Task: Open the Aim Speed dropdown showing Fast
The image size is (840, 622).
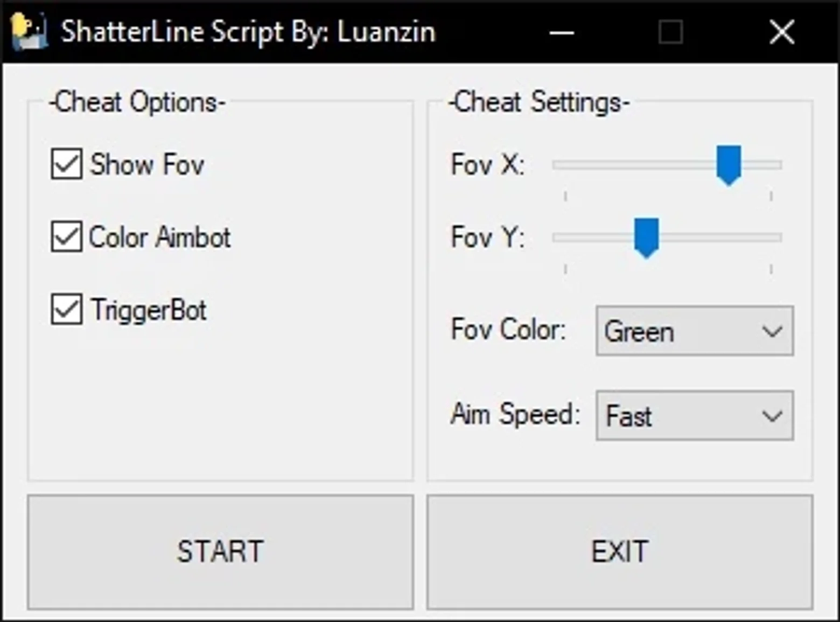Action: (695, 416)
